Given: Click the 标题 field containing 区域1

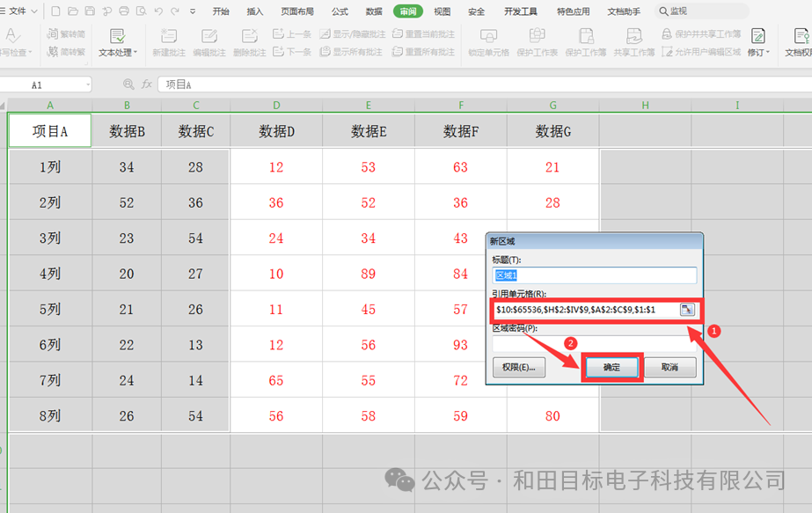Looking at the screenshot, I should [x=594, y=275].
